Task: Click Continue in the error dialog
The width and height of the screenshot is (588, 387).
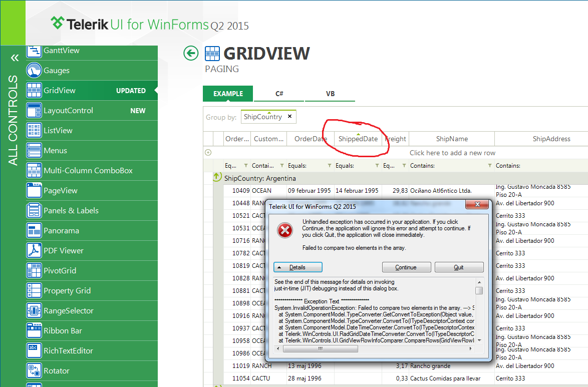Action: (406, 267)
